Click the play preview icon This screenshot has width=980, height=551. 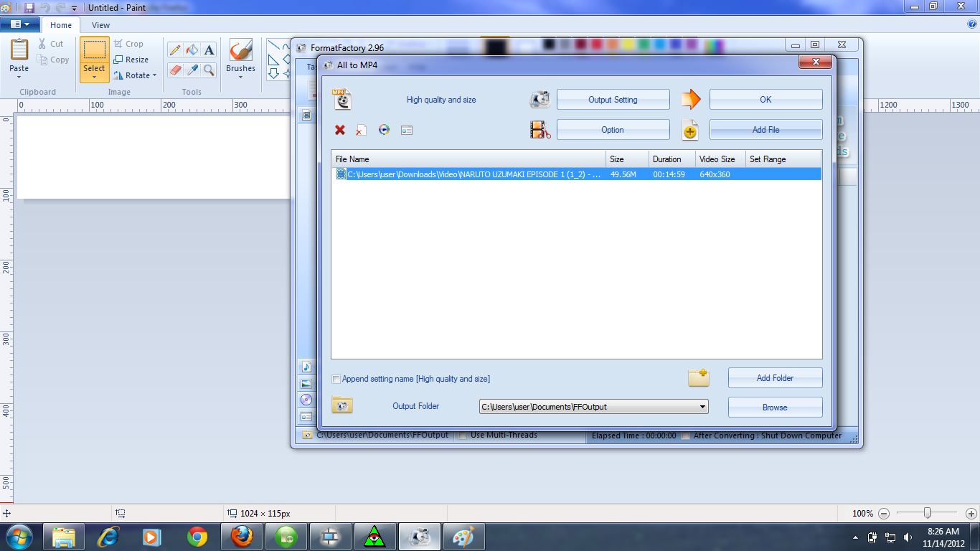point(384,130)
